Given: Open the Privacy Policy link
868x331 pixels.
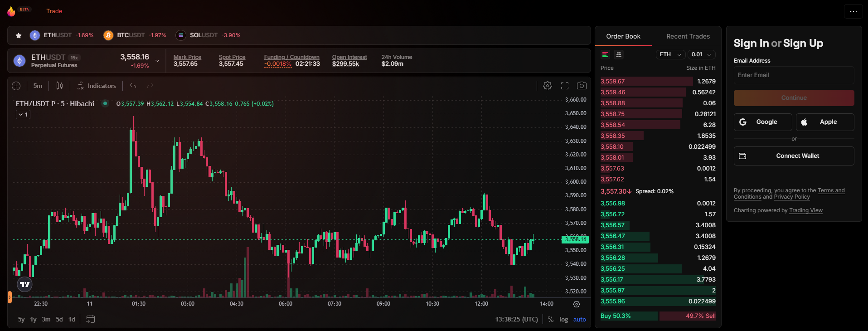Looking at the screenshot, I should pos(792,197).
